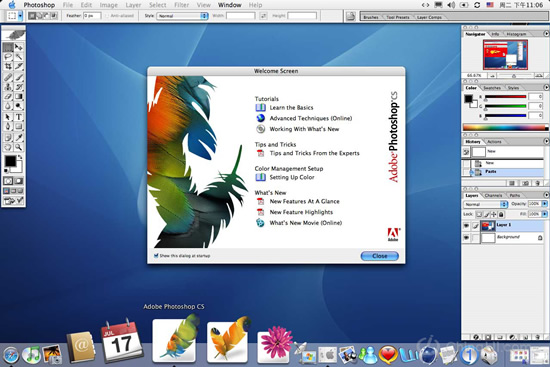Select the Move tool
This screenshot has height=367, width=550.
19,47
